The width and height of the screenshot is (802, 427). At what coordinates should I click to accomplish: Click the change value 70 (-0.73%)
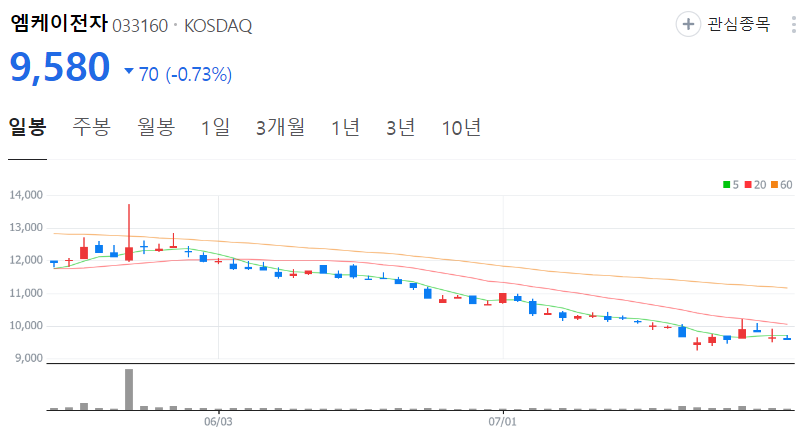click(185, 75)
